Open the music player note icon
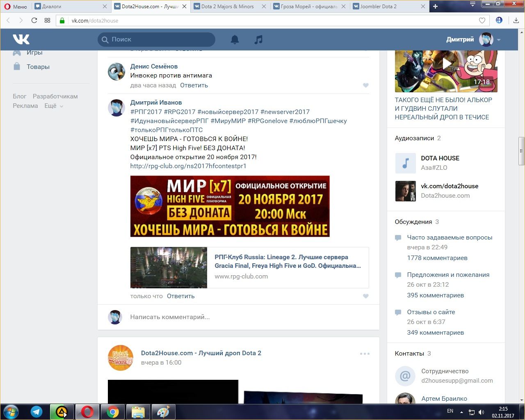Screen dimensions: 525x420 click(x=258, y=39)
